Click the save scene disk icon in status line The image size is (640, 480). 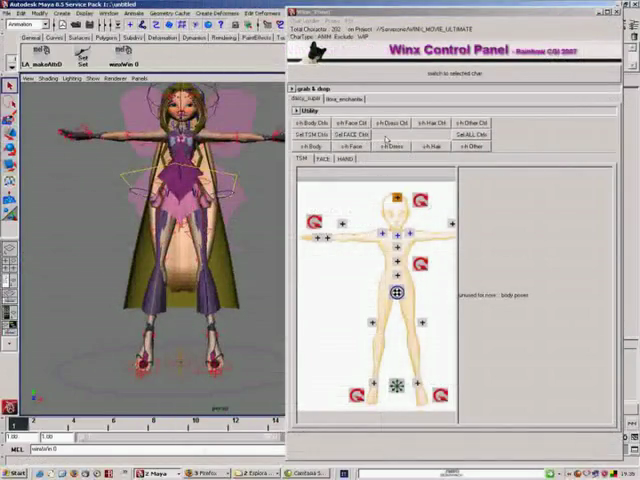(x=90, y=25)
